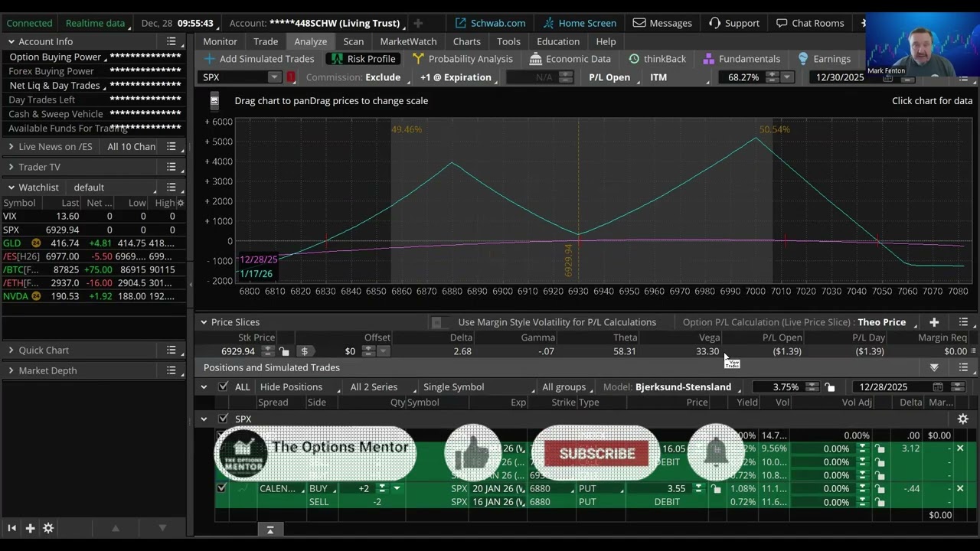The width and height of the screenshot is (980, 551).
Task: Expand the Trader TV section
Action: point(11,167)
